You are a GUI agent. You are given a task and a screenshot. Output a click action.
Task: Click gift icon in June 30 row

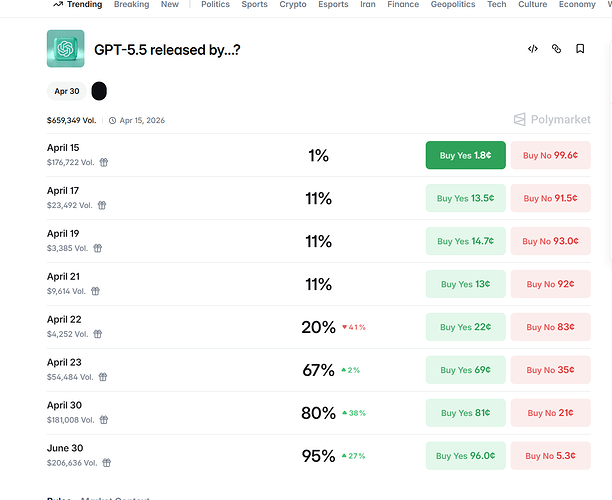pos(107,463)
